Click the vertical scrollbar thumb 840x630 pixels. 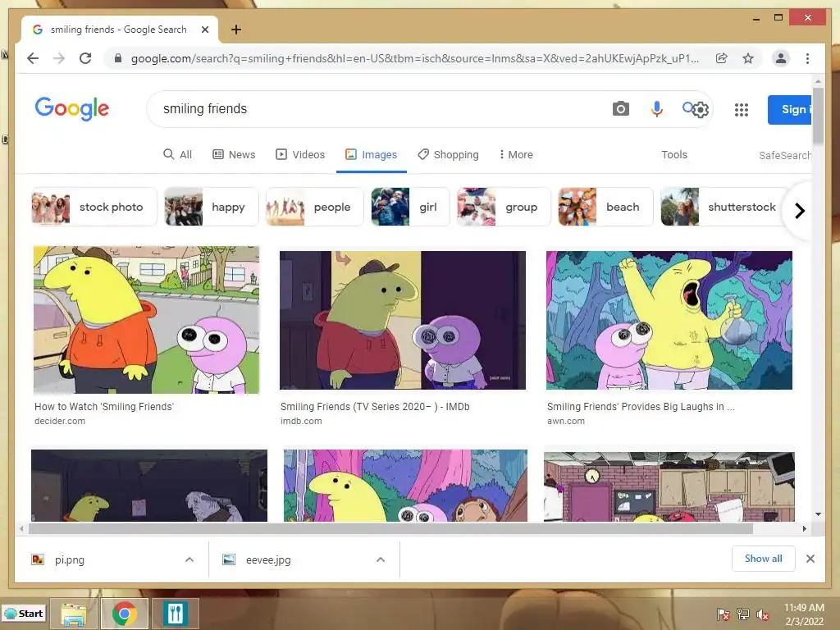point(818,116)
